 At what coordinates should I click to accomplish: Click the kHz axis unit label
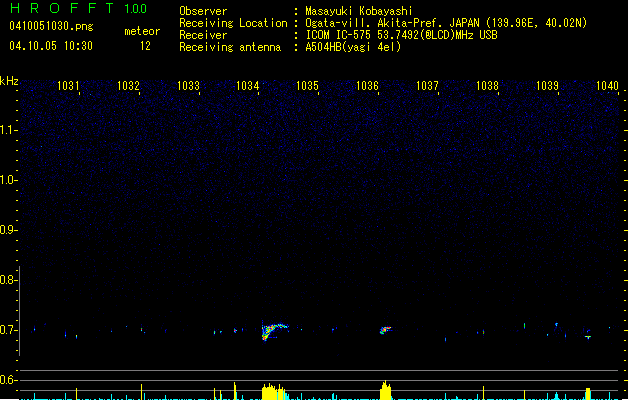click(x=9, y=81)
